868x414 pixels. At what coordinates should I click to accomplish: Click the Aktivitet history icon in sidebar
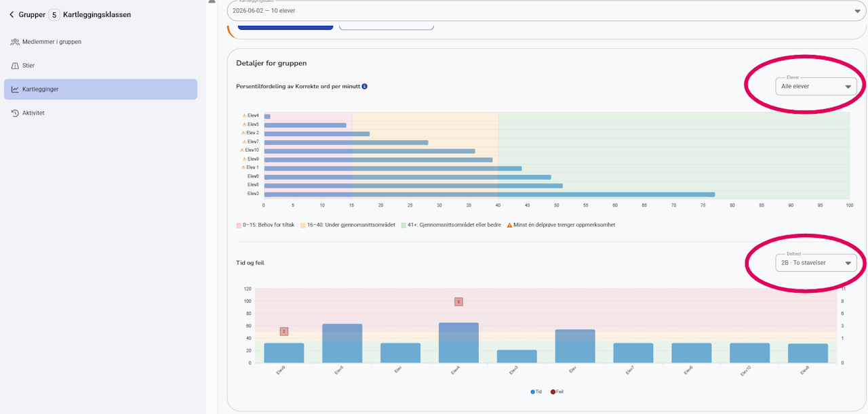click(x=15, y=113)
